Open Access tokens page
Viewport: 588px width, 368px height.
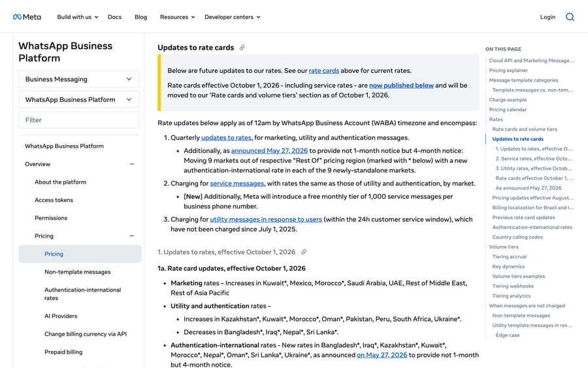(x=54, y=200)
